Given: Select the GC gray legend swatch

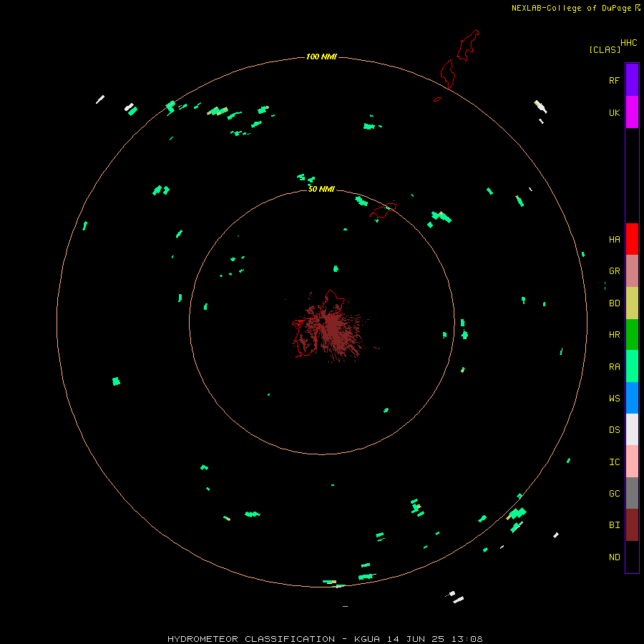Looking at the screenshot, I should click(632, 493).
